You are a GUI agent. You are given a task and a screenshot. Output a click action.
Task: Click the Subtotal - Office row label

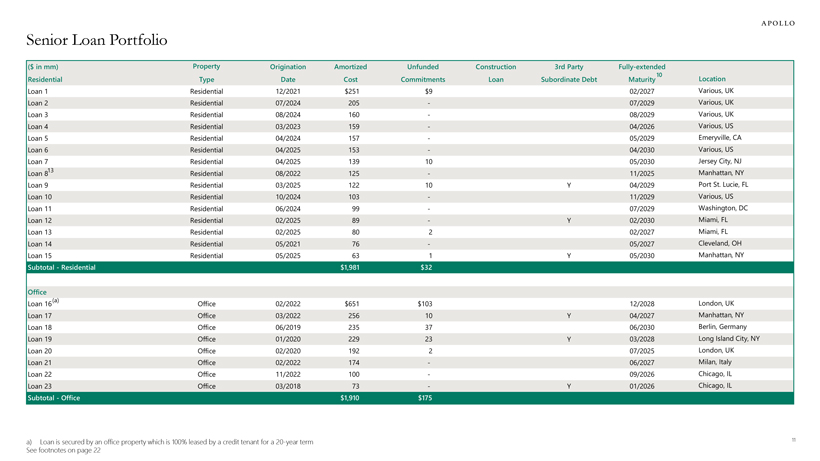[x=54, y=398]
